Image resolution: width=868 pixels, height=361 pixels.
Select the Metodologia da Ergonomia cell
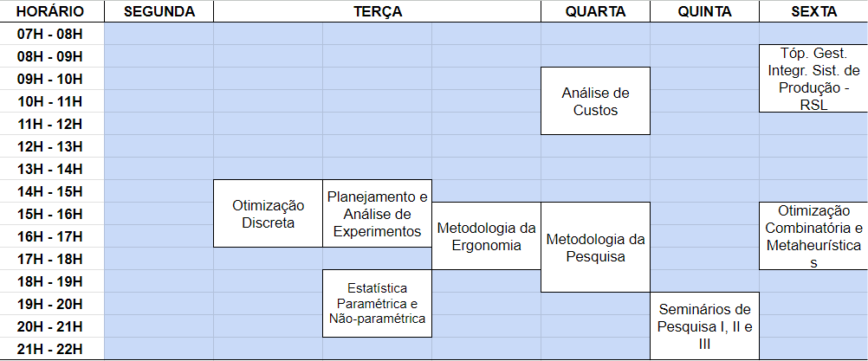pos(486,236)
